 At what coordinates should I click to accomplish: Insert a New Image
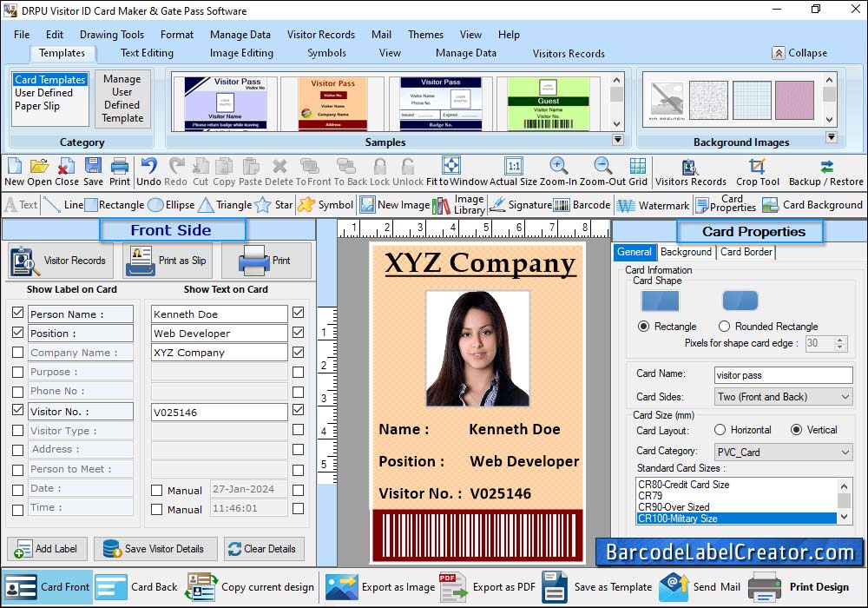[x=395, y=205]
